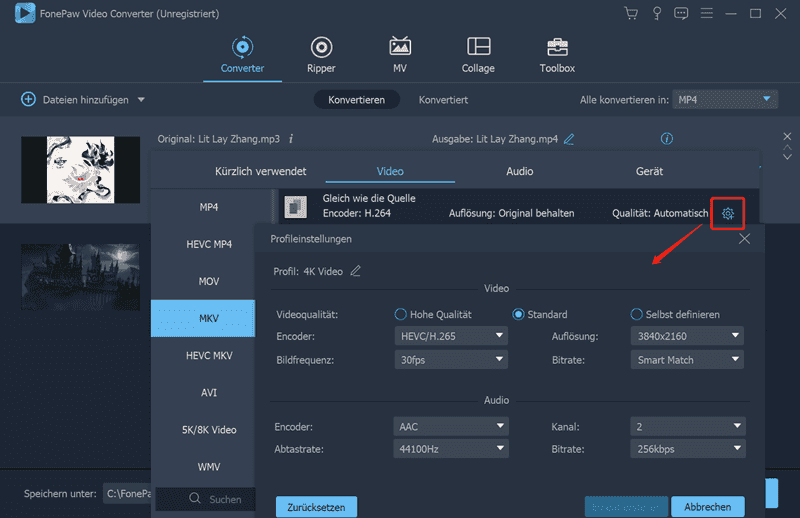Viewport: 800px width, 518px height.
Task: Show the Konvertiert list tab
Action: coord(443,100)
